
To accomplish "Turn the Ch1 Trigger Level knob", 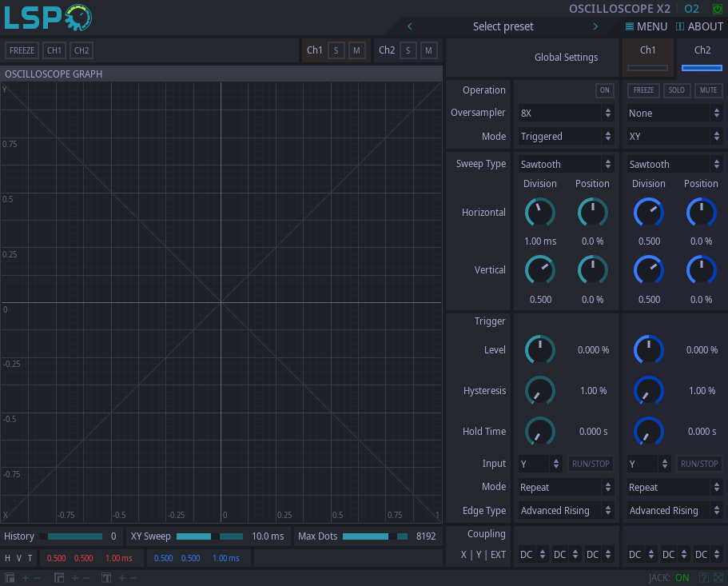I will coord(539,350).
